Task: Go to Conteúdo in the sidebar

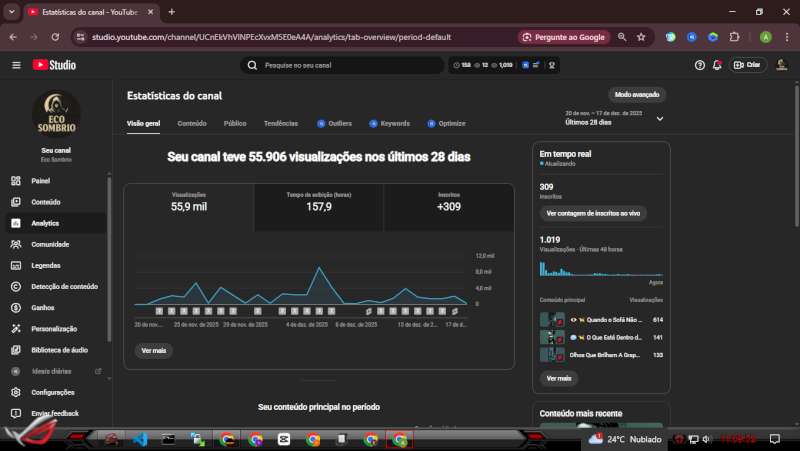Action: 45,202
